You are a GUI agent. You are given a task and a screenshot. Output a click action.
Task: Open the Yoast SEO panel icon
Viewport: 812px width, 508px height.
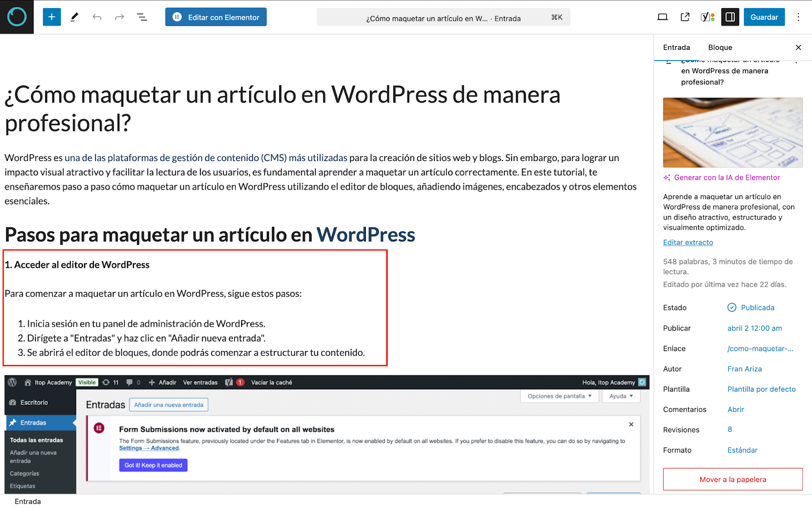pos(707,17)
